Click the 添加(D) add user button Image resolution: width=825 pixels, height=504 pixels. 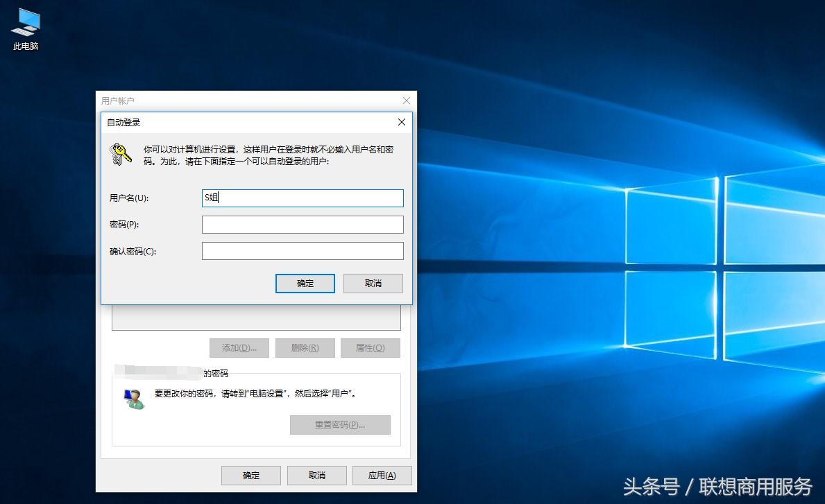pos(239,347)
